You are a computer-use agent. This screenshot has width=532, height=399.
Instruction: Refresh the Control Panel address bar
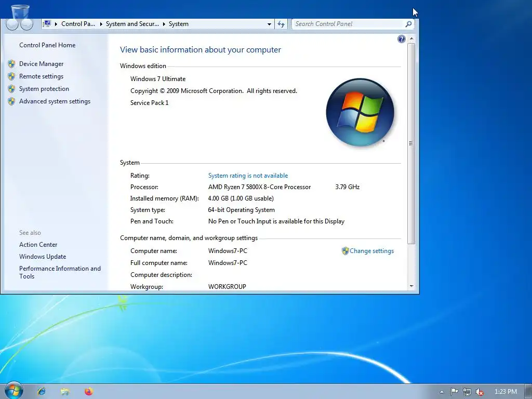(x=281, y=24)
